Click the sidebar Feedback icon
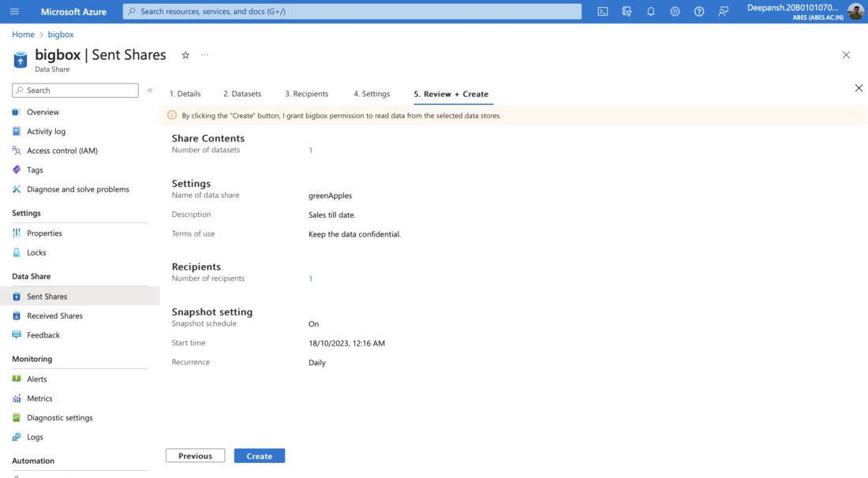The width and height of the screenshot is (868, 478). tap(17, 335)
